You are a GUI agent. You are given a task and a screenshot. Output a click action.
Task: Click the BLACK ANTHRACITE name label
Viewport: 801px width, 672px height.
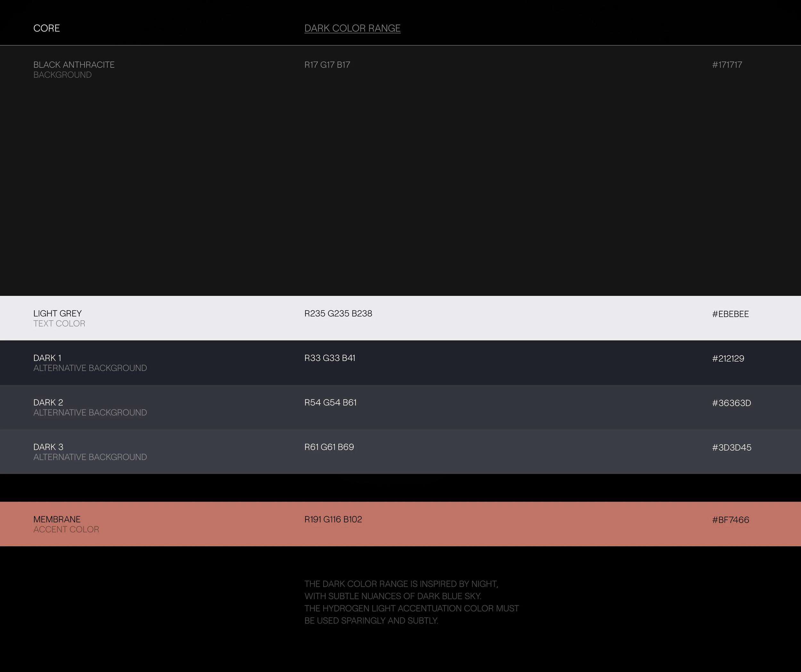pyautogui.click(x=74, y=65)
